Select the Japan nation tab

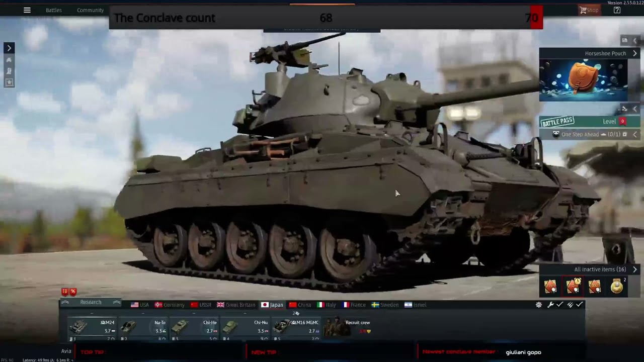pos(272,305)
